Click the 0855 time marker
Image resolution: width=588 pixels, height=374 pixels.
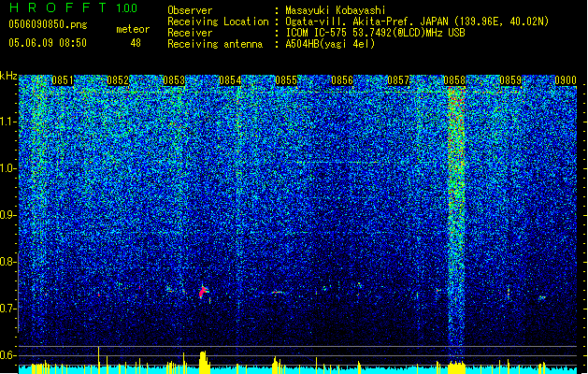click(x=286, y=80)
